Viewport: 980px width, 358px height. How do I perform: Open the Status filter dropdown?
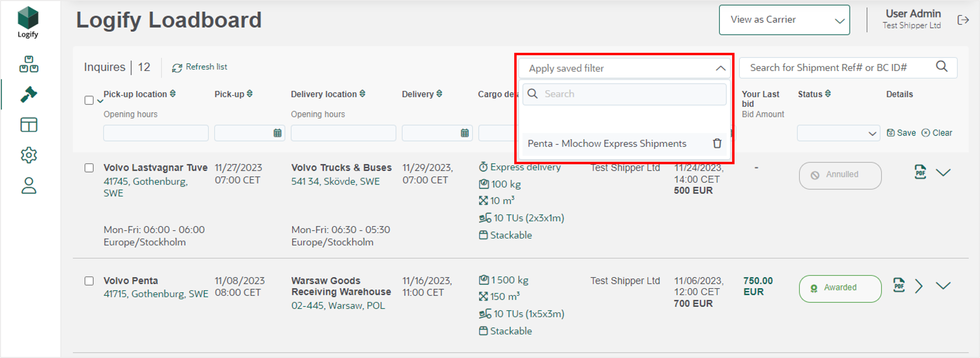click(838, 133)
